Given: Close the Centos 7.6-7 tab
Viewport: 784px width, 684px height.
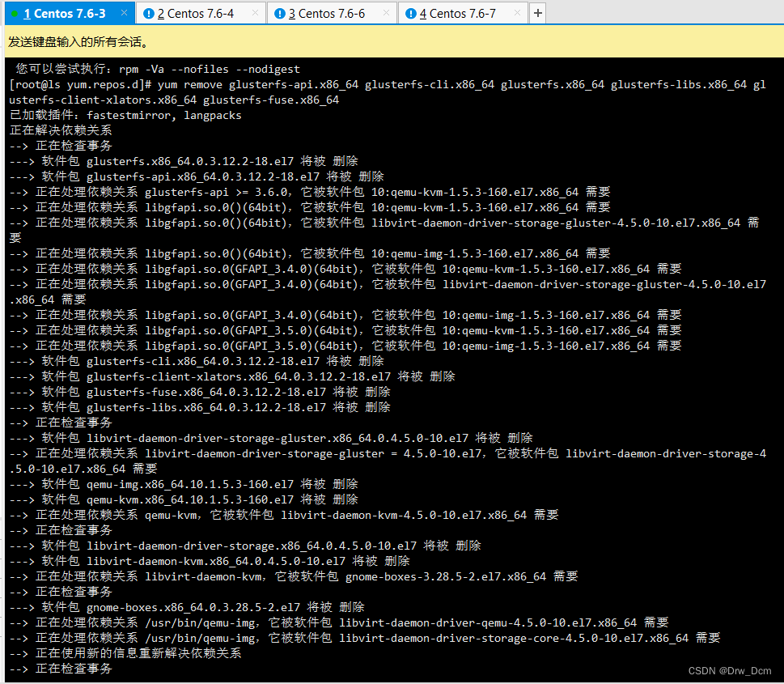Looking at the screenshot, I should click(x=517, y=13).
